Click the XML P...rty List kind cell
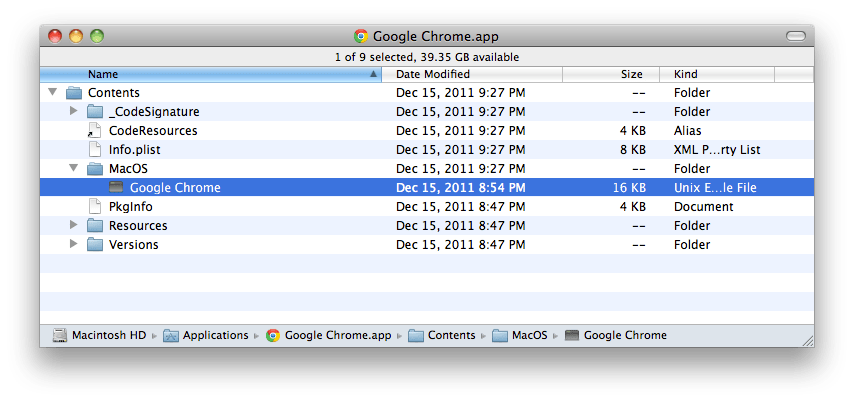Image resolution: width=854 pixels, height=402 pixels. click(x=717, y=150)
